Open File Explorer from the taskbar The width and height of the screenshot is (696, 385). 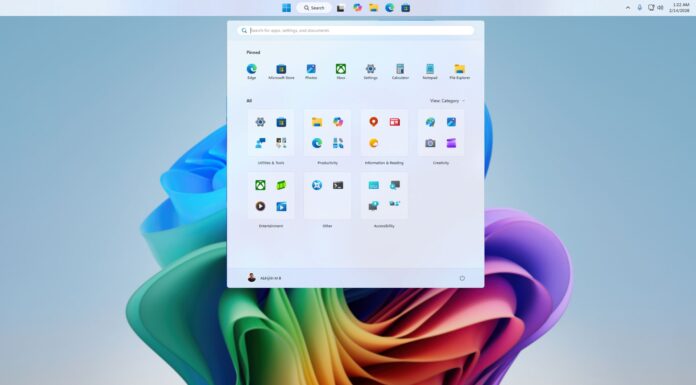[373, 8]
